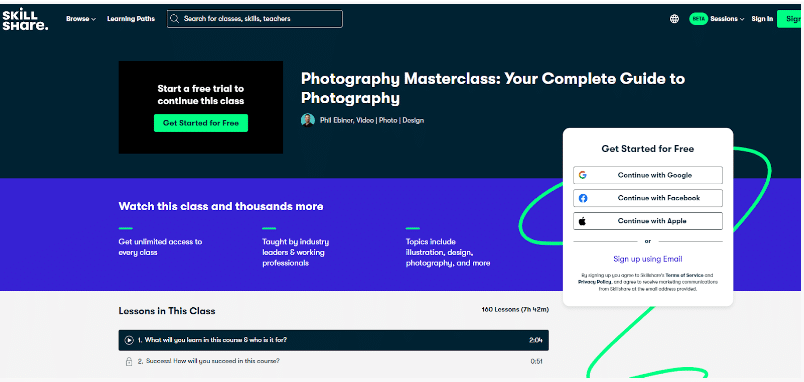Select the Google logo icon
Screen dimensions: 804x382
click(x=582, y=175)
